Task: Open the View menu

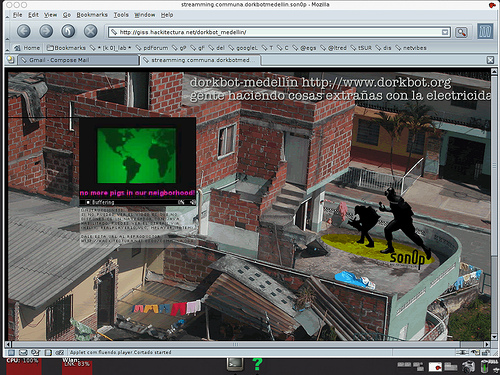Action: pyautogui.click(x=50, y=15)
